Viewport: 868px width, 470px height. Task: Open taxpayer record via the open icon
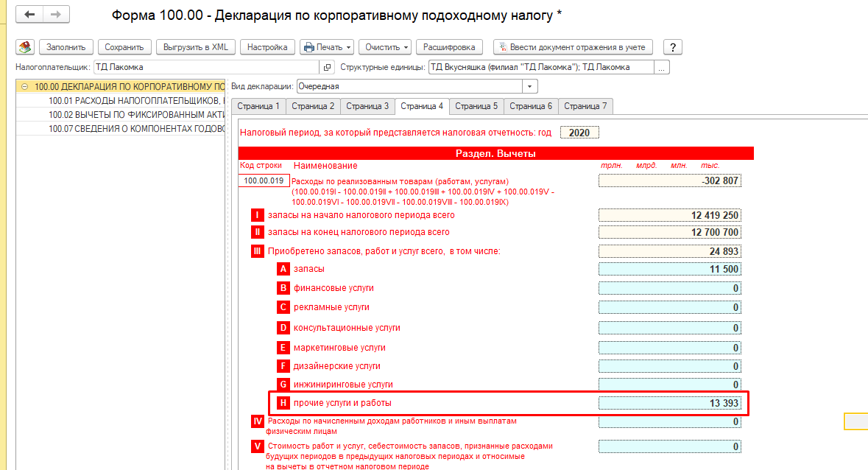(x=327, y=67)
